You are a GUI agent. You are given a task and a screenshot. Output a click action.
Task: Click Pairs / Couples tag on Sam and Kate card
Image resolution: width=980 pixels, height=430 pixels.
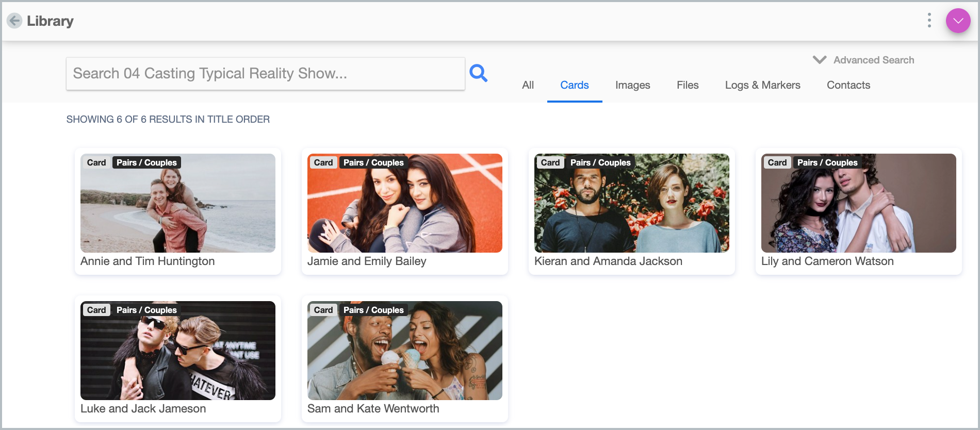[373, 310]
